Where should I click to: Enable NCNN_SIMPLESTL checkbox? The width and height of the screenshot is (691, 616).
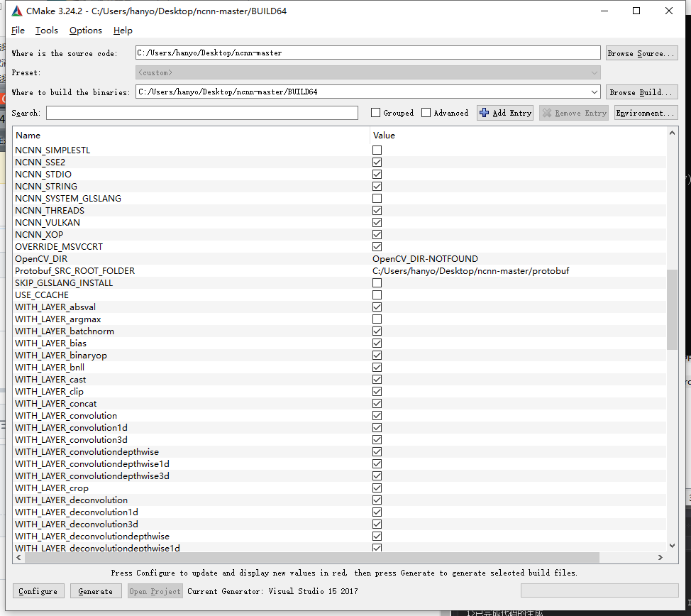point(377,150)
